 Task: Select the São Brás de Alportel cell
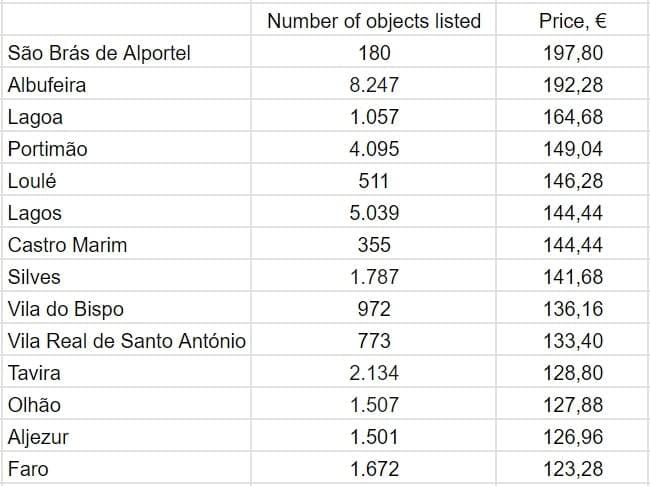pos(98,53)
